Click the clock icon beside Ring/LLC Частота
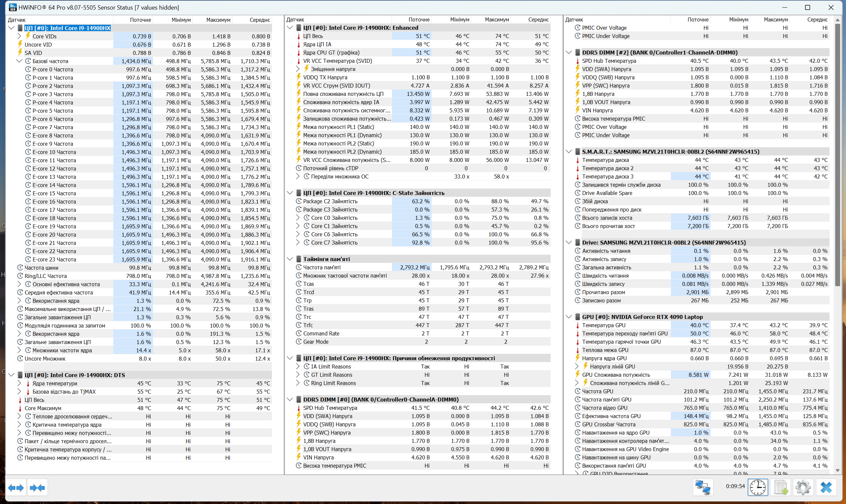Viewport: 846px width, 504px height. coord(20,276)
